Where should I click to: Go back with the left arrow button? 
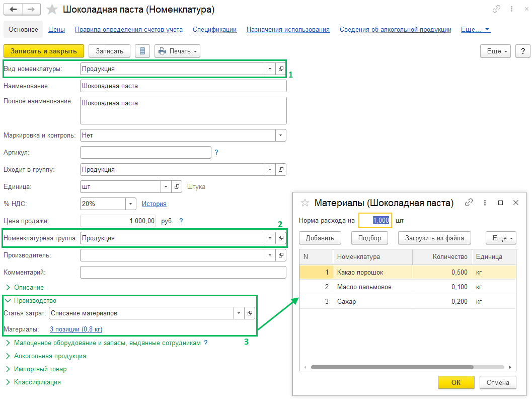pyautogui.click(x=13, y=9)
